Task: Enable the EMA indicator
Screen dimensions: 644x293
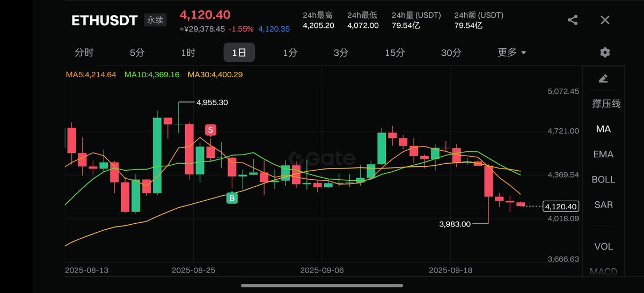Action: point(603,155)
